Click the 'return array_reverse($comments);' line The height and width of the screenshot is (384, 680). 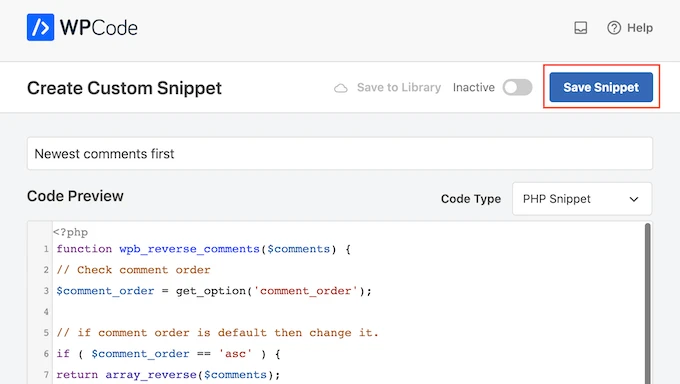pos(168,374)
